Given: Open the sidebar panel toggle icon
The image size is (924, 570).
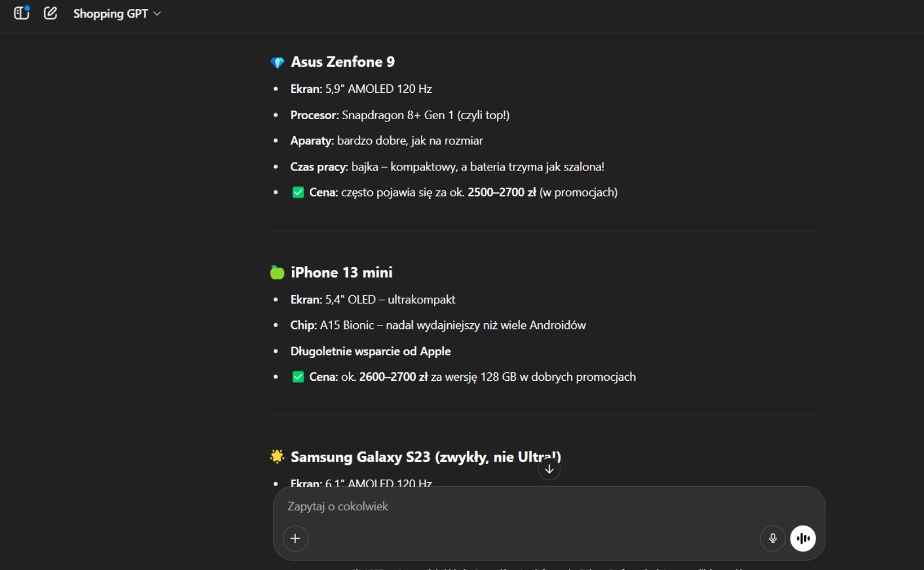Looking at the screenshot, I should click(x=22, y=13).
